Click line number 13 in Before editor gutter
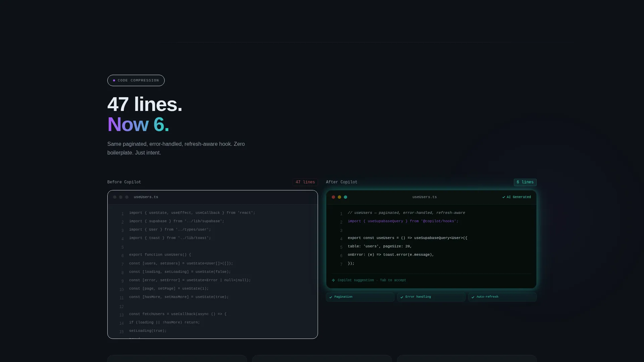Image resolution: width=644 pixels, height=362 pixels. click(x=121, y=315)
